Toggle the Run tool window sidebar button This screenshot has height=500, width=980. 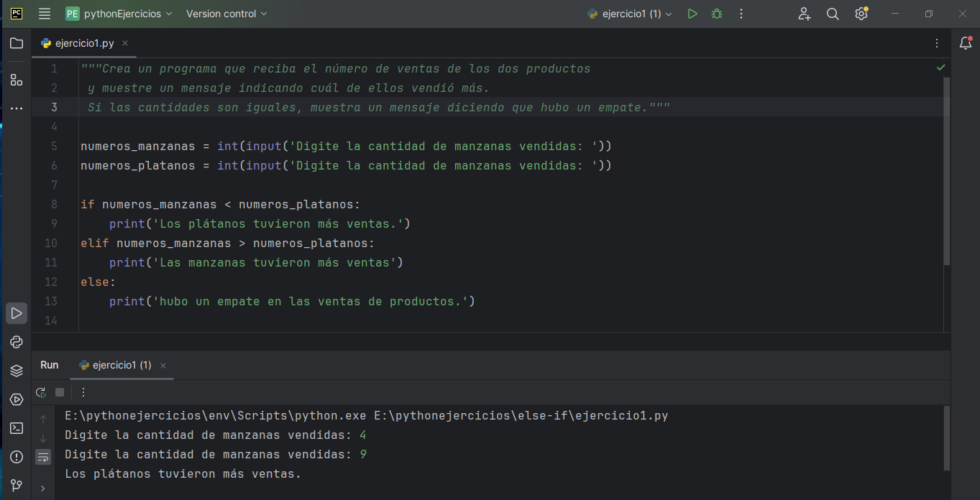pos(16,313)
